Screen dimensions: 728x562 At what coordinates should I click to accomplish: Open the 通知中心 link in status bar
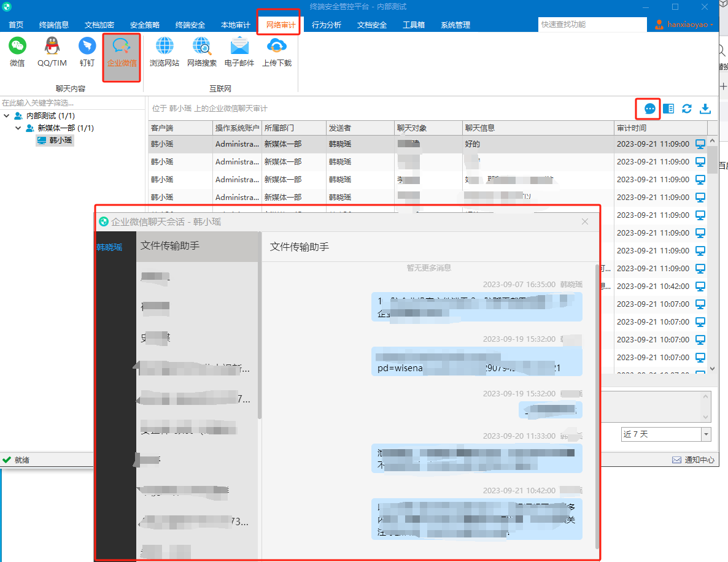point(694,460)
